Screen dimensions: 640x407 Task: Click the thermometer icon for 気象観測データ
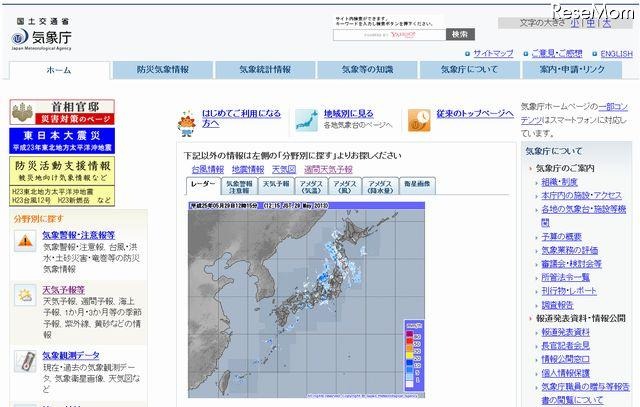coord(25,361)
